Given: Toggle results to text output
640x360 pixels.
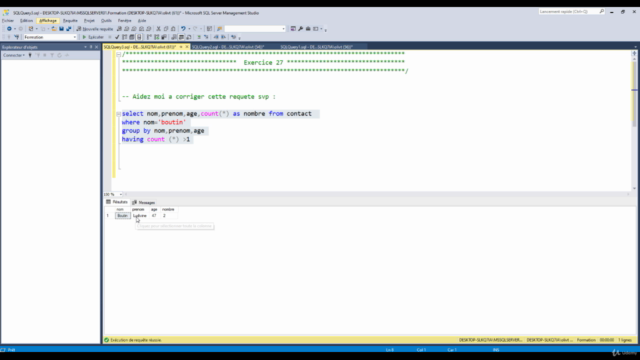Looking at the screenshot, I should coord(174,37).
